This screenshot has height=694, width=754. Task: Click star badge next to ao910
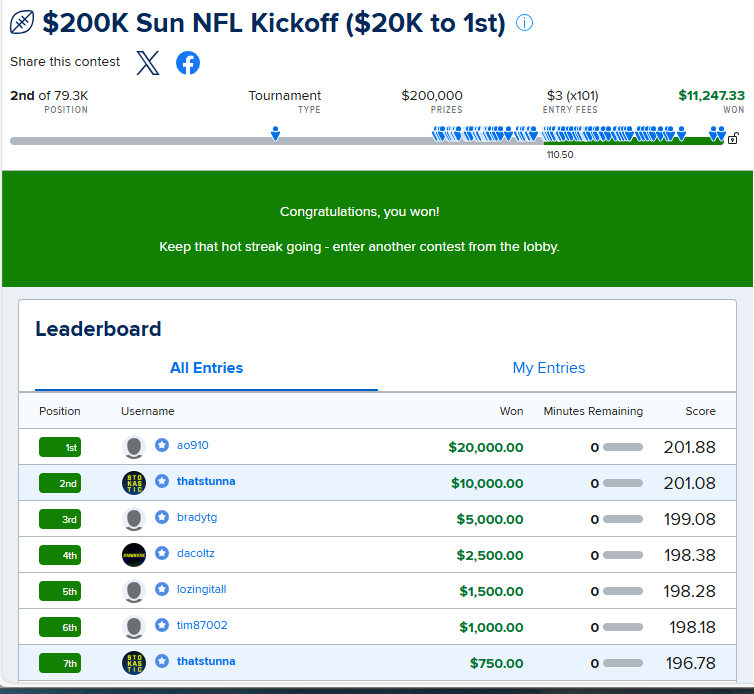coord(162,445)
